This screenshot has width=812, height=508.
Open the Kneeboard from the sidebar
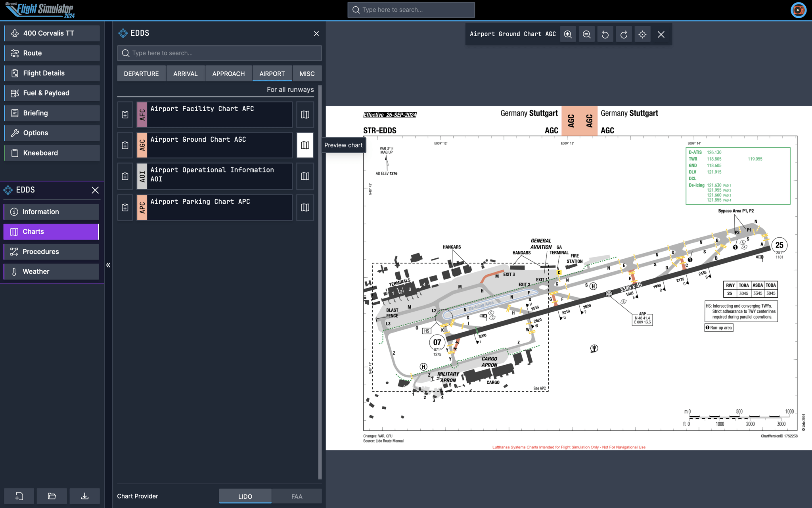click(52, 153)
